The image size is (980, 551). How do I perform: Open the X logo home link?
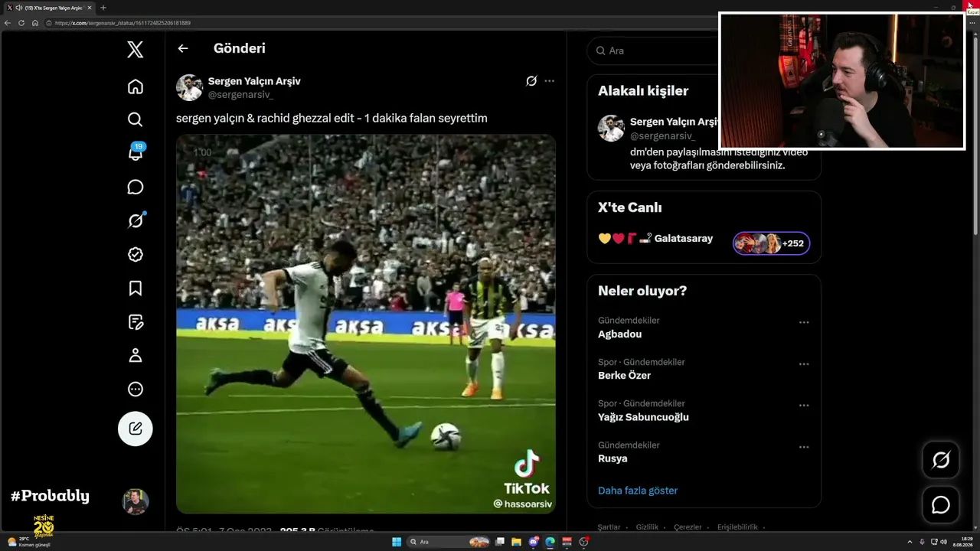(x=135, y=50)
